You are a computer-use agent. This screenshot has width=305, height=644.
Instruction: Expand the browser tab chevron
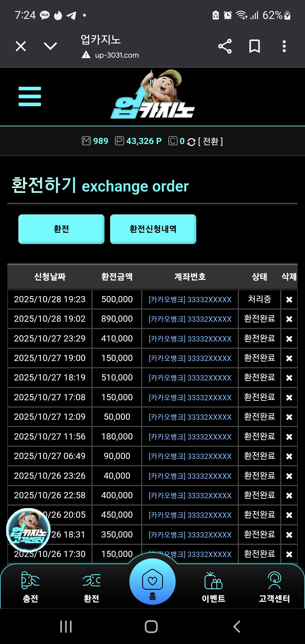point(51,46)
